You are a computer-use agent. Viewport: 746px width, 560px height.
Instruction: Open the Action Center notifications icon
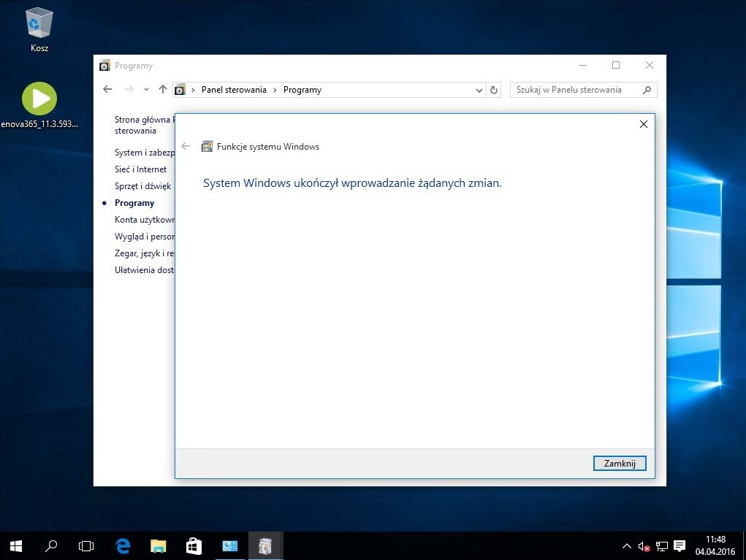coord(680,545)
